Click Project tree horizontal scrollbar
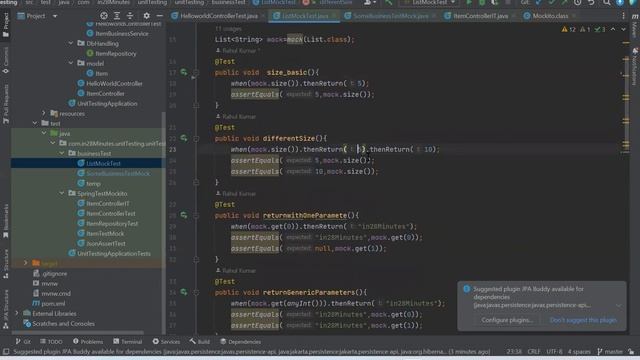This screenshot has width=640, height=360. [78, 333]
